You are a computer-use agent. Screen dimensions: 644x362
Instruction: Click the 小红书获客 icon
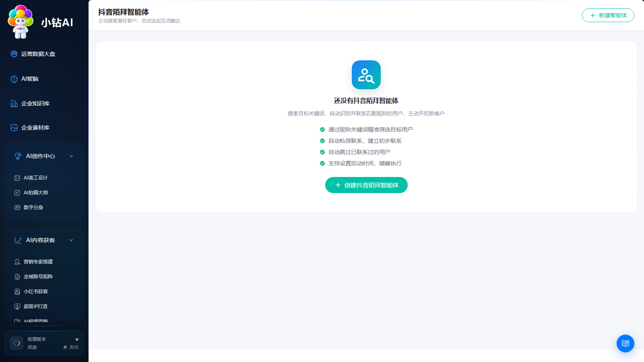[17, 292]
